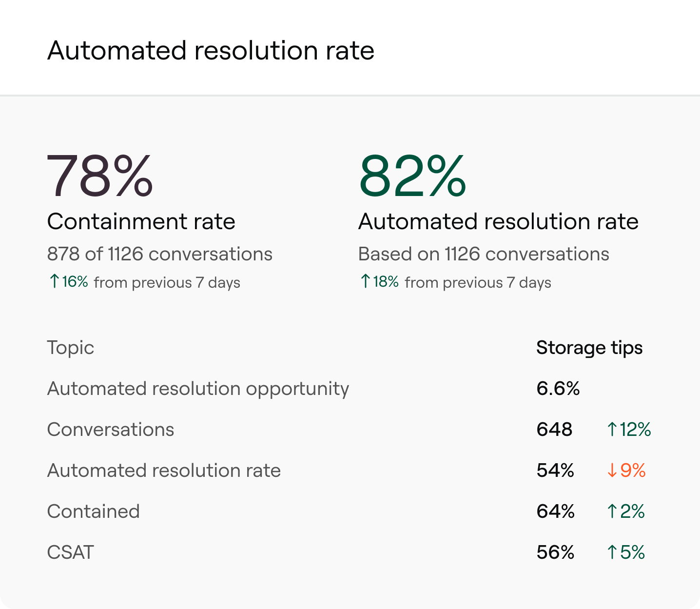Viewport: 700px width, 609px height.
Task: Select the Storage tips column header
Action: point(589,348)
